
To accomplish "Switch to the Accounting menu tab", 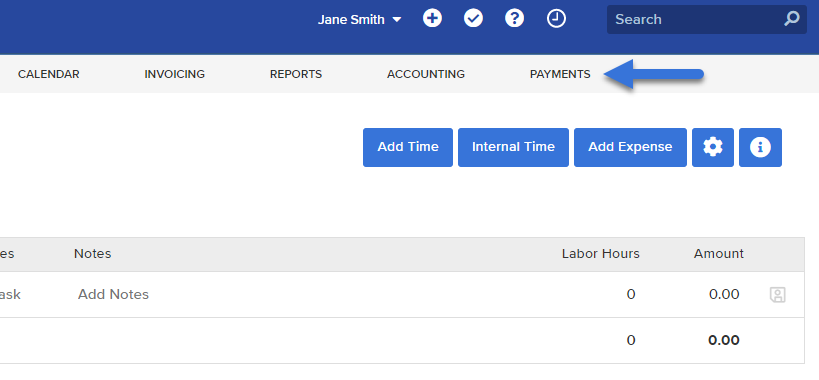I will click(426, 74).
